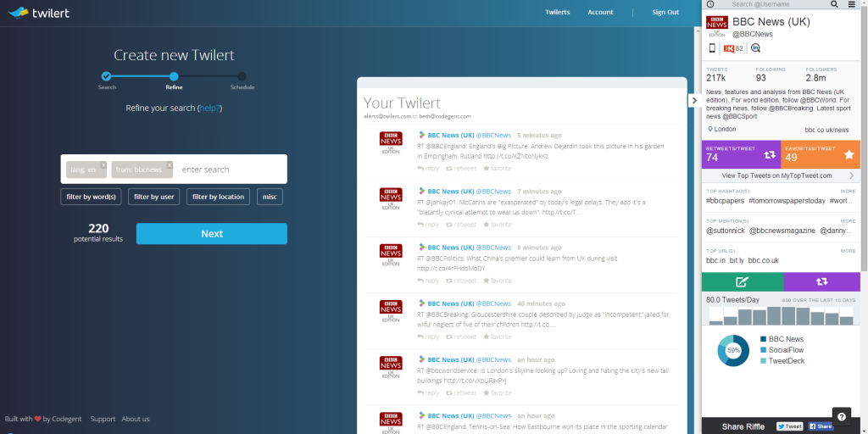Jump to the Schedule step marker
Screen dimensions: 868x434
pos(242,76)
